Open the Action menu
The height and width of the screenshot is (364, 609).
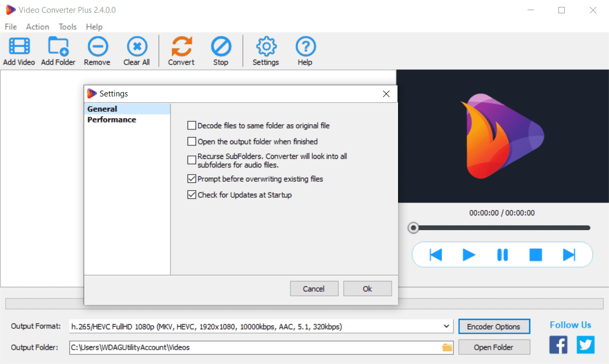click(x=38, y=27)
